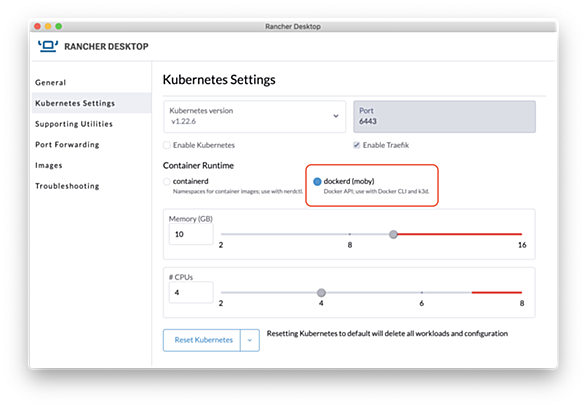Open the General section
This screenshot has height=407, width=586.
[50, 83]
